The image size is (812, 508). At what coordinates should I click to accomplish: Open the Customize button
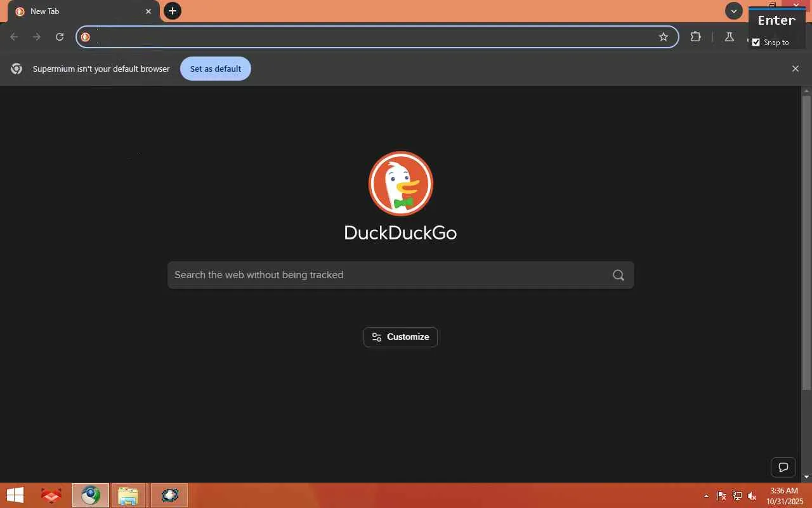click(400, 337)
